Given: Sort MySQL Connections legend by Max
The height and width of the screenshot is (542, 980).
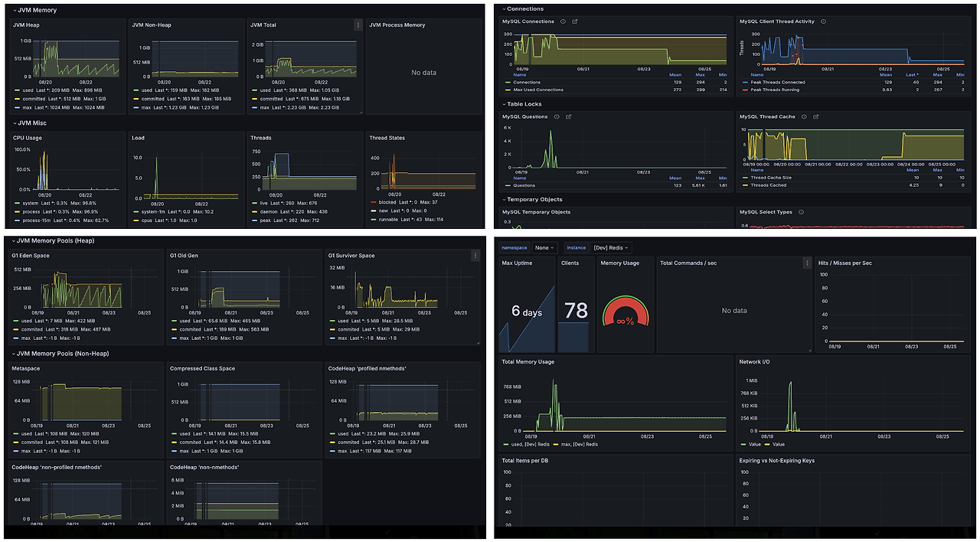Looking at the screenshot, I should click(x=701, y=75).
